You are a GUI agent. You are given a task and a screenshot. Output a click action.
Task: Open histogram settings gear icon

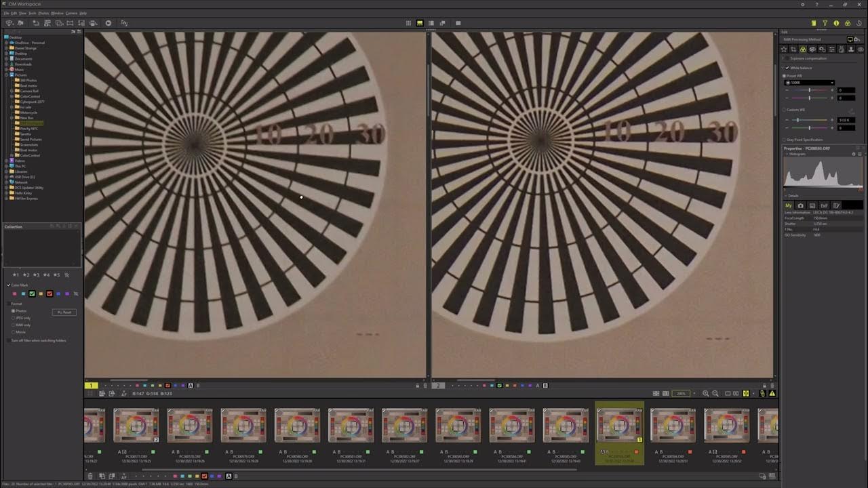tap(854, 155)
